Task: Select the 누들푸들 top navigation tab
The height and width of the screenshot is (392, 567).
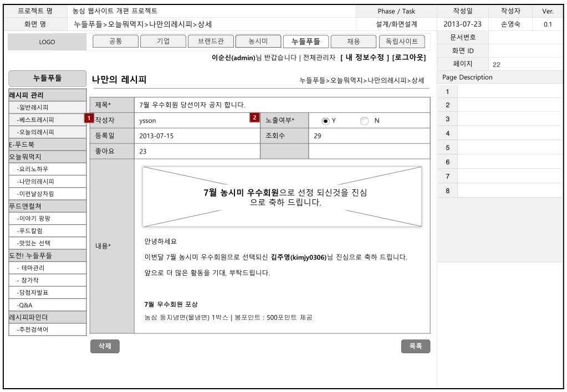Action: (x=306, y=41)
